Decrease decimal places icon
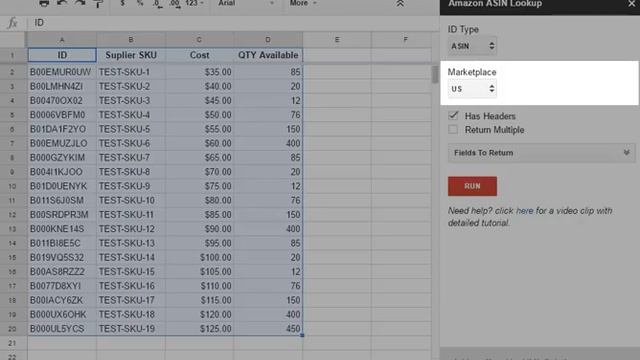Viewport: 640px width, 360px height. (x=157, y=4)
